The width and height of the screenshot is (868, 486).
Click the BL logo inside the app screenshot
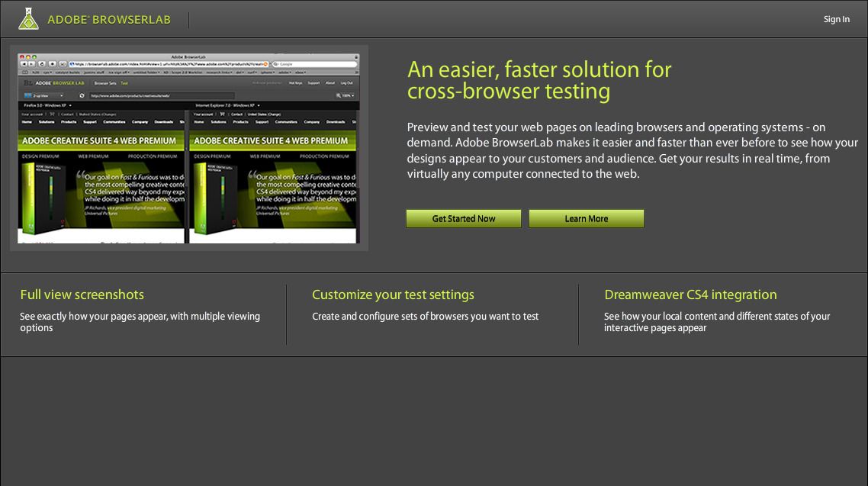click(x=30, y=83)
